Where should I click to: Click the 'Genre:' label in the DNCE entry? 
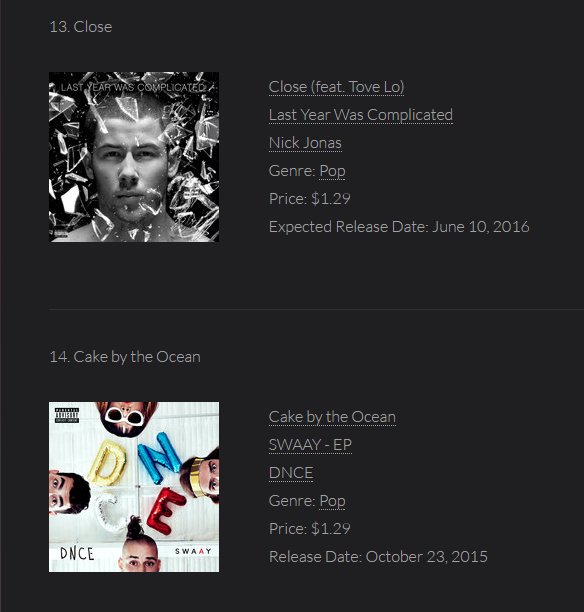[x=292, y=501]
